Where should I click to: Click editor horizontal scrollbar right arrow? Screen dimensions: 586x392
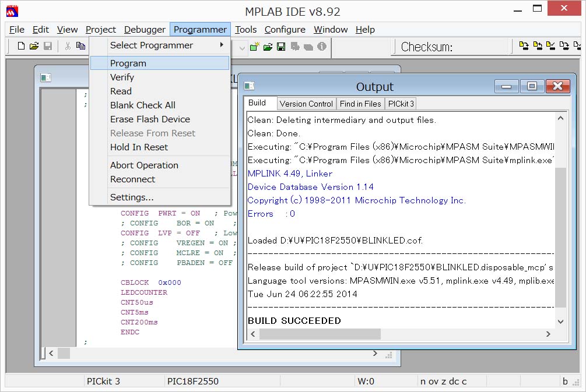(x=375, y=353)
